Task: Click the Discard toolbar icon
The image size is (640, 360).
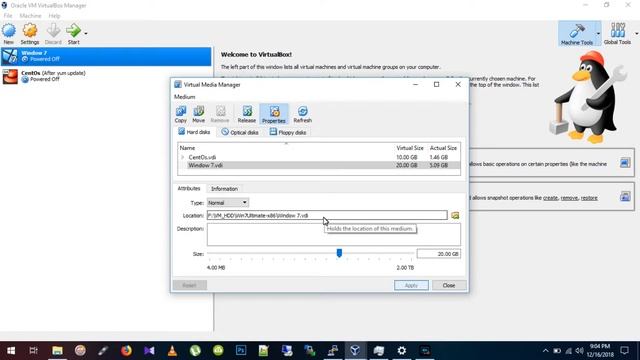Action: pyautogui.click(x=53, y=33)
